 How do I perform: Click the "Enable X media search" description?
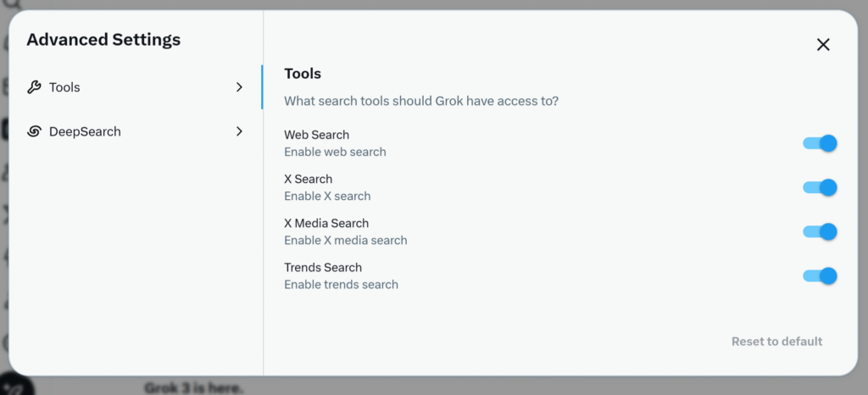point(346,241)
